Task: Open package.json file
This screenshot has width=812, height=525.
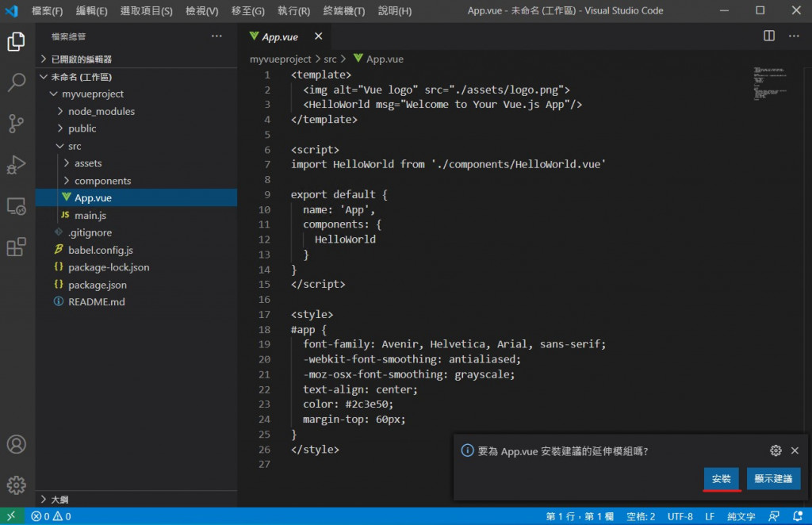Action: pyautogui.click(x=136, y=285)
